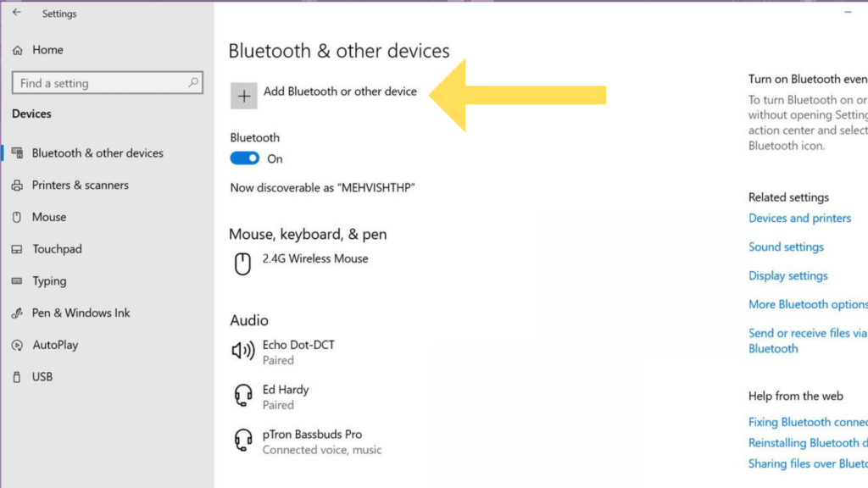
Task: Click the plus icon to add device
Action: (243, 97)
